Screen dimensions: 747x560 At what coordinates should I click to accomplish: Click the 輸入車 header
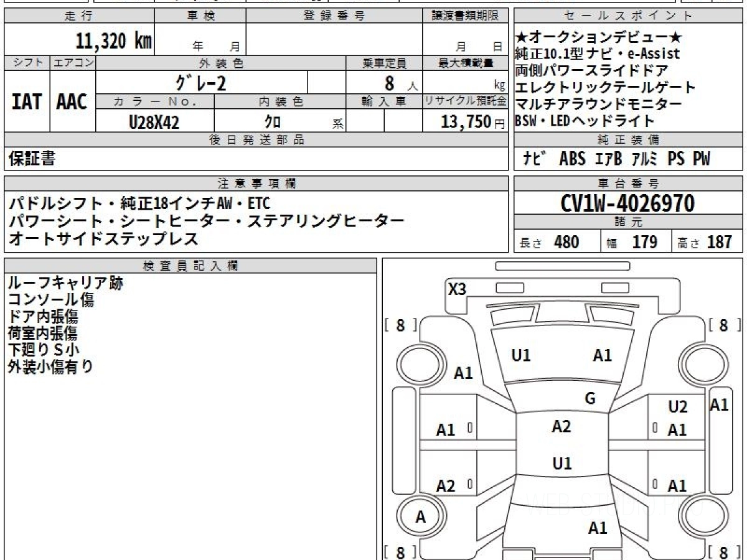(x=384, y=101)
